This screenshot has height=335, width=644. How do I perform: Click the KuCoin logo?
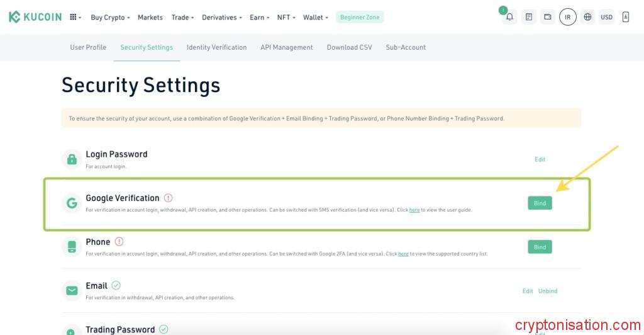coord(35,17)
